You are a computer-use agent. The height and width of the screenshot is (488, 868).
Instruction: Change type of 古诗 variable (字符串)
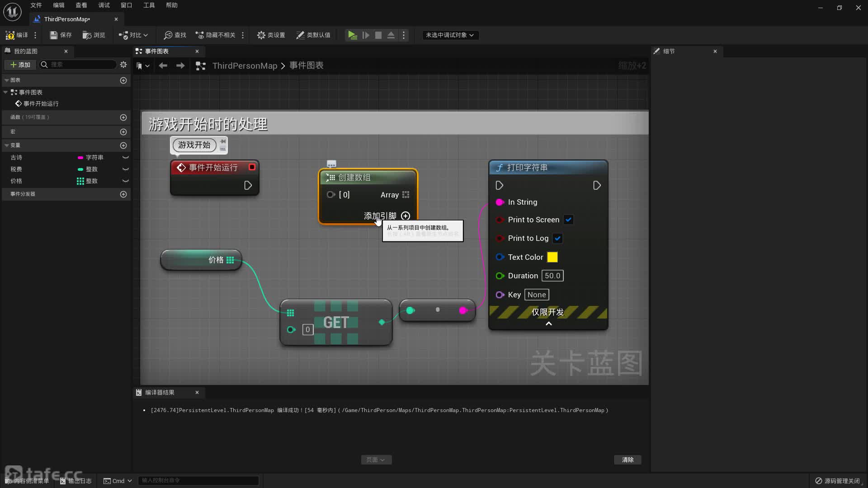point(90,158)
